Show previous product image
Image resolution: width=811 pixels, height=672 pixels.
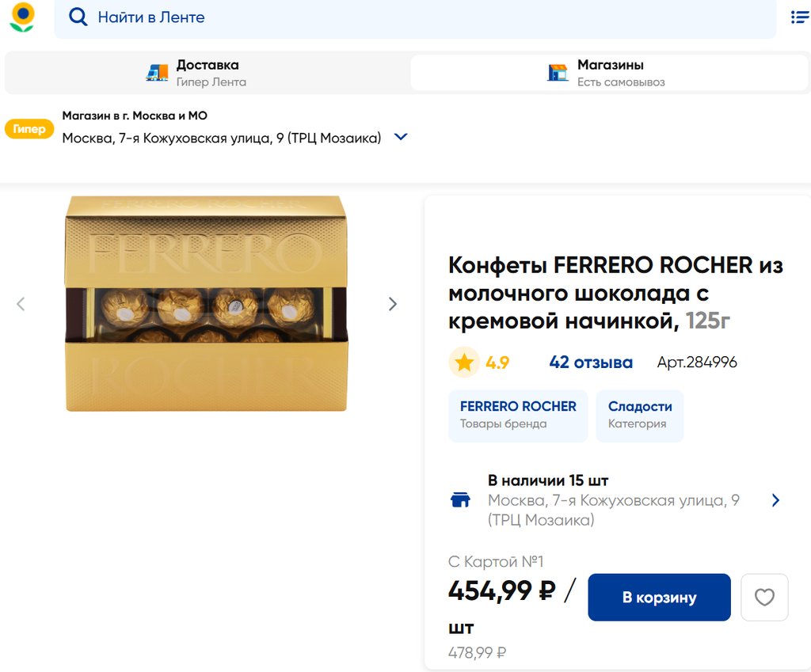pos(21,304)
